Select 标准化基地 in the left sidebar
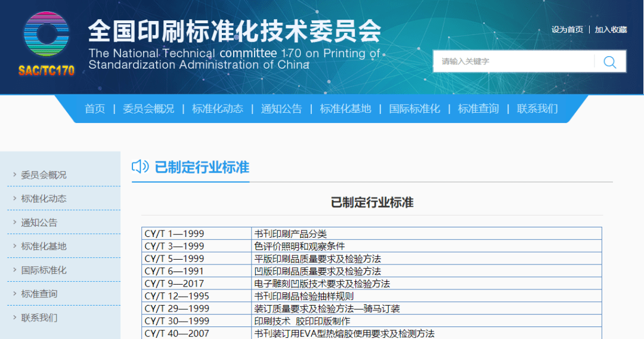The width and height of the screenshot is (644, 339). click(44, 246)
